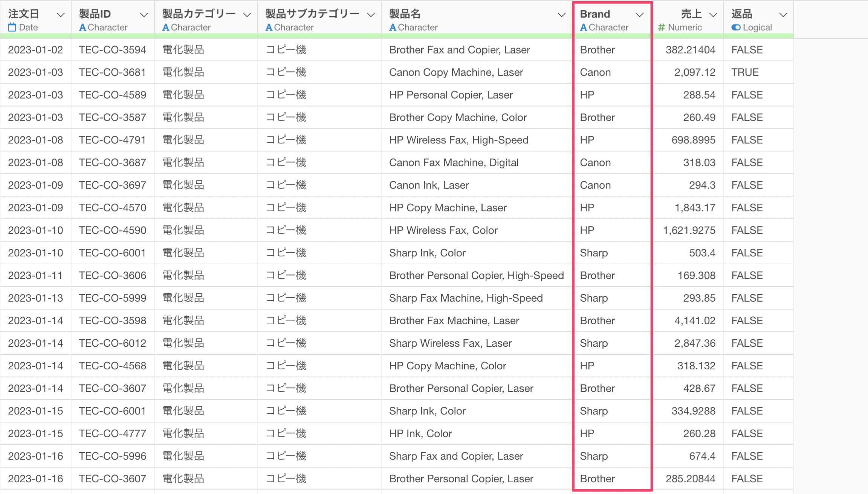Click the 'HP Wireless Fax, High-Speed' cell
Viewport: 868px width, 494px height.
(477, 140)
